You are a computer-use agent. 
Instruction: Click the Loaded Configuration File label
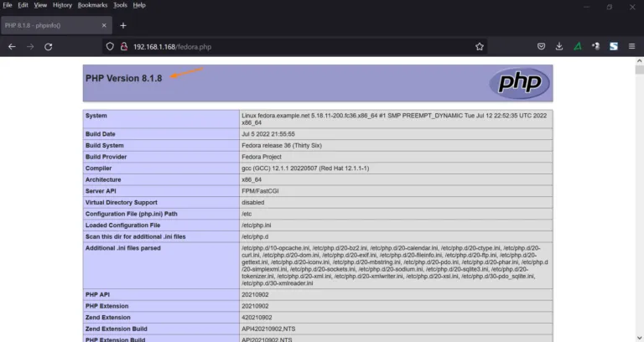(122, 225)
